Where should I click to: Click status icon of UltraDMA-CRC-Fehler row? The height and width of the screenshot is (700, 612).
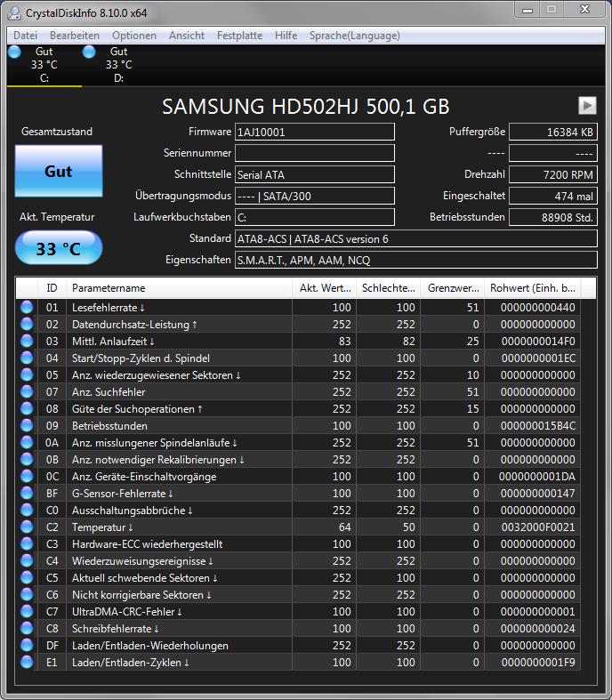point(27,612)
